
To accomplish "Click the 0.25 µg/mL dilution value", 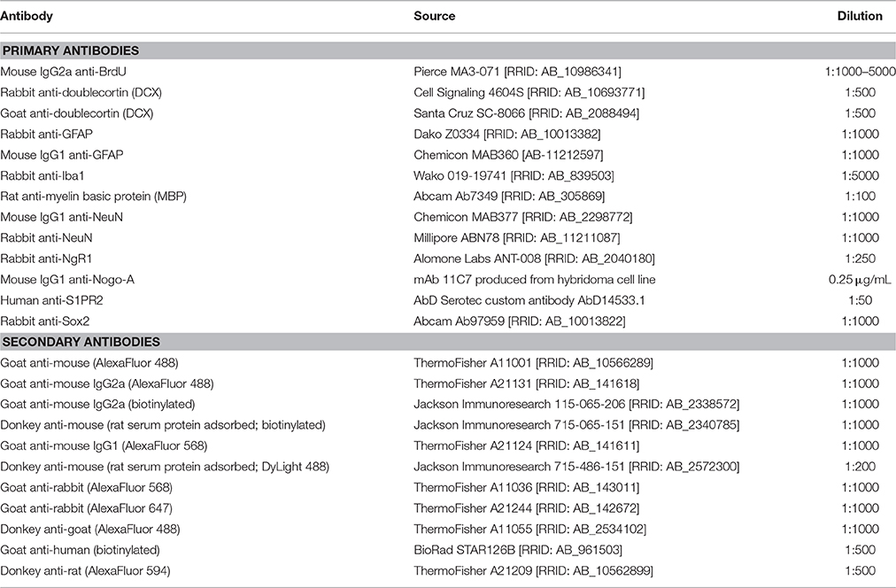I will (x=860, y=280).
